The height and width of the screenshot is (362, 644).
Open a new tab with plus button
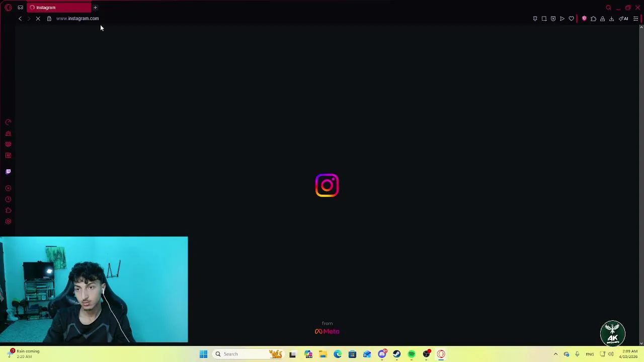95,8
